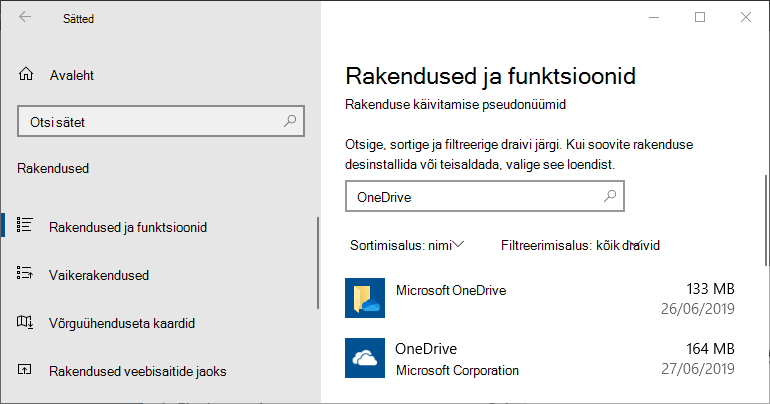Click the Võrguühenduseta kaardid map icon
The image size is (770, 404).
[25, 322]
